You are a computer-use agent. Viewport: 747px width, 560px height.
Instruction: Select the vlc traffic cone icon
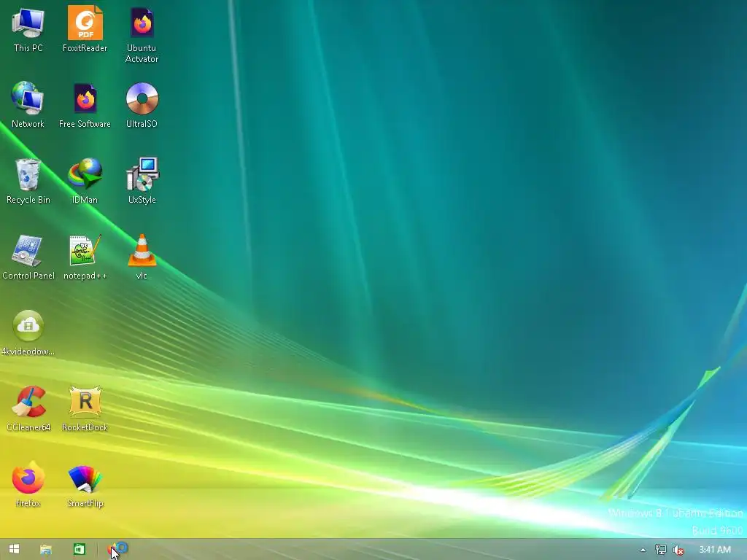point(142,251)
